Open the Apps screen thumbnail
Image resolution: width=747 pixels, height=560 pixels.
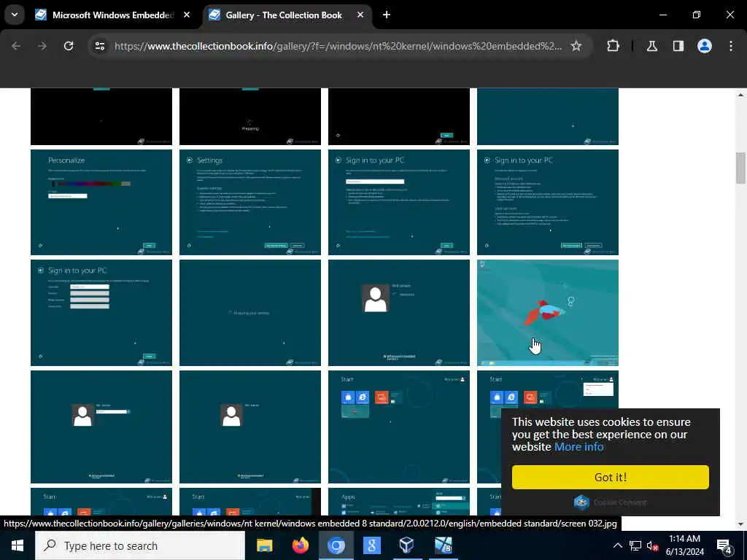click(399, 502)
